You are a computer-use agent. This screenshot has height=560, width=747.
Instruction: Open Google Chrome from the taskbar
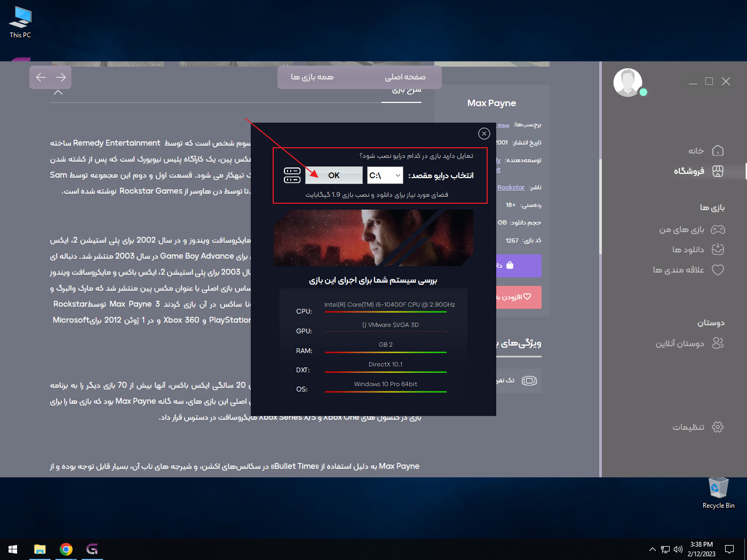pyautogui.click(x=66, y=549)
